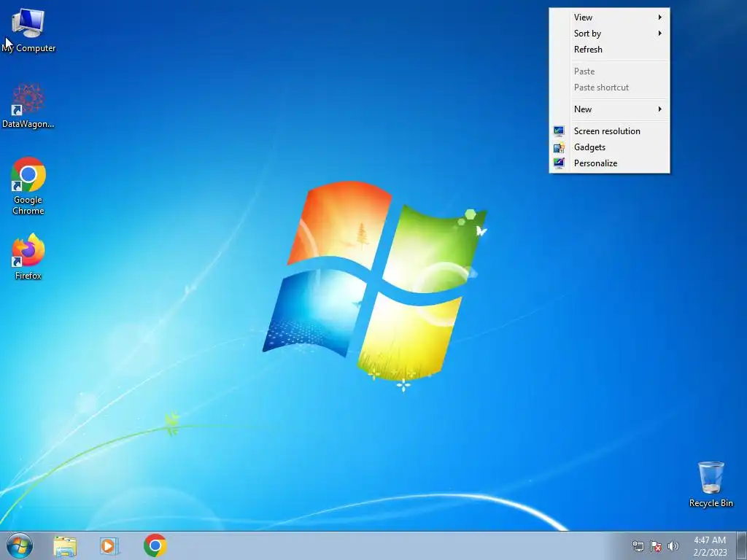Viewport: 747px width, 560px height.
Task: Click the volume speaker tray icon
Action: pyautogui.click(x=673, y=546)
